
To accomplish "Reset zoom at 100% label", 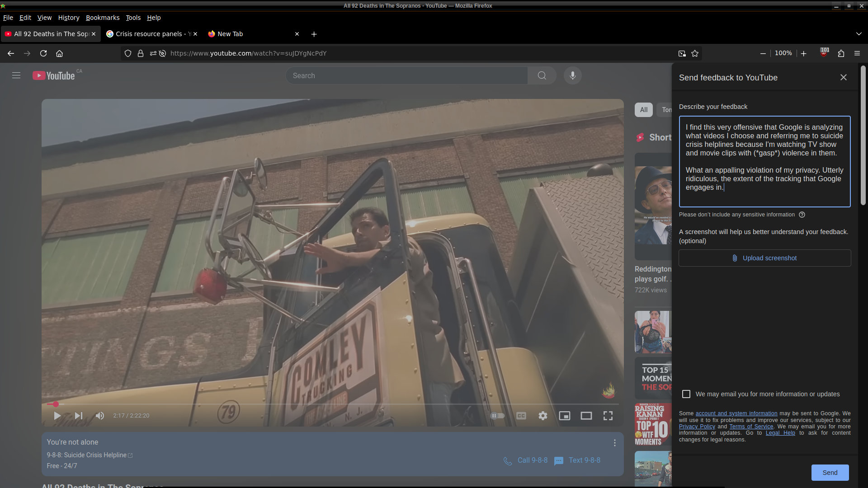I will pos(783,53).
